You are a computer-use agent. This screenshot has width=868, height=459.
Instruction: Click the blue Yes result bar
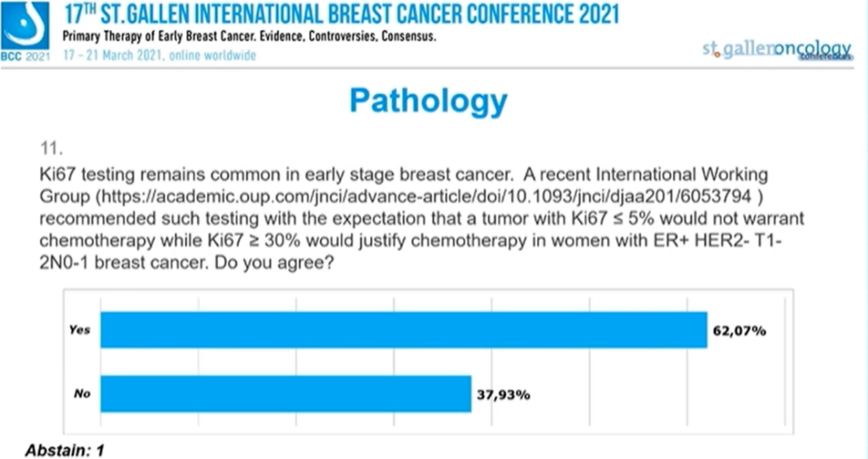pyautogui.click(x=403, y=330)
